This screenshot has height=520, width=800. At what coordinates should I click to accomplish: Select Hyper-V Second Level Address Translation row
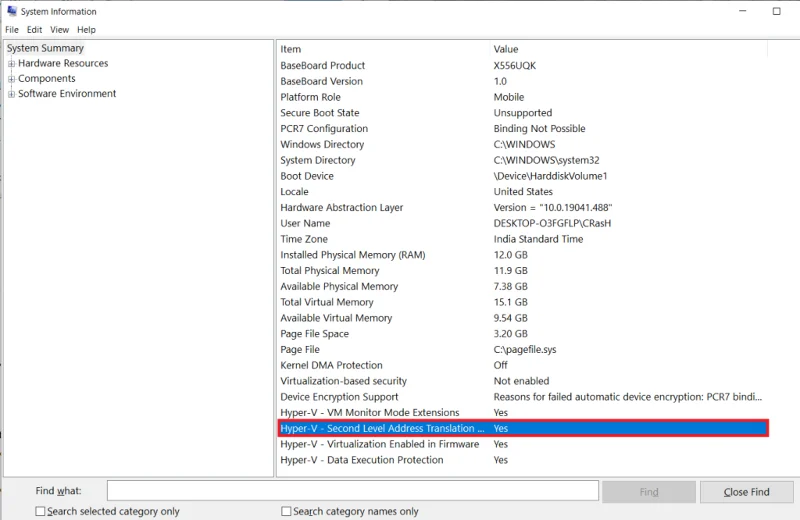tap(523, 429)
